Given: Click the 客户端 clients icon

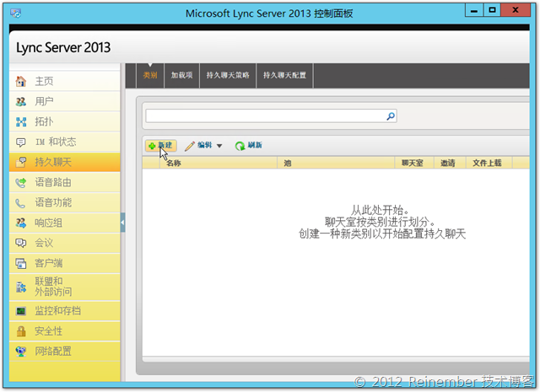Looking at the screenshot, I should pos(21,264).
